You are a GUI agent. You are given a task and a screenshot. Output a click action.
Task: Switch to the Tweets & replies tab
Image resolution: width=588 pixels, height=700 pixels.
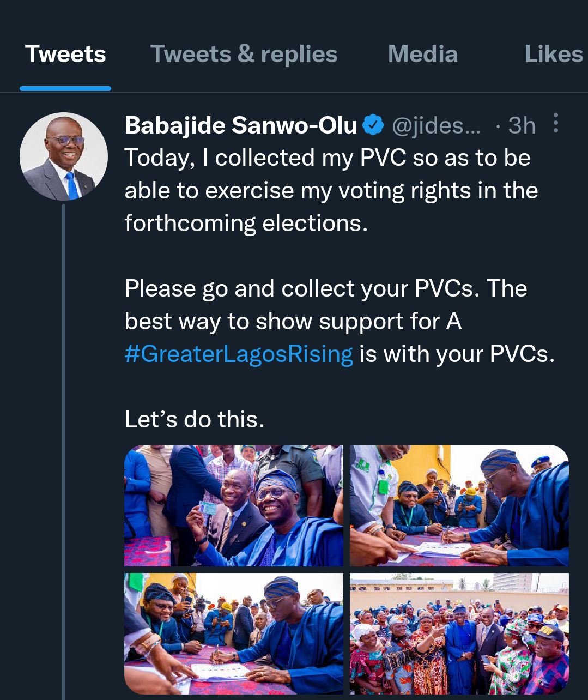pos(244,55)
